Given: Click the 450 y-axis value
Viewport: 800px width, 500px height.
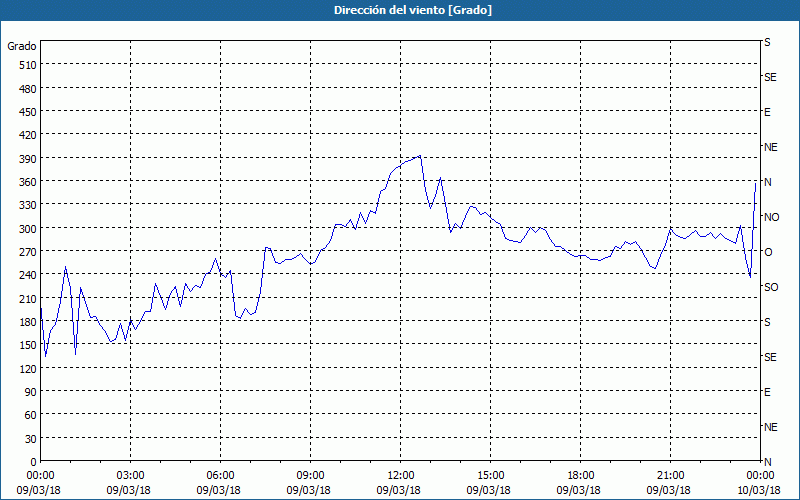Looking at the screenshot, I should pos(28,112).
